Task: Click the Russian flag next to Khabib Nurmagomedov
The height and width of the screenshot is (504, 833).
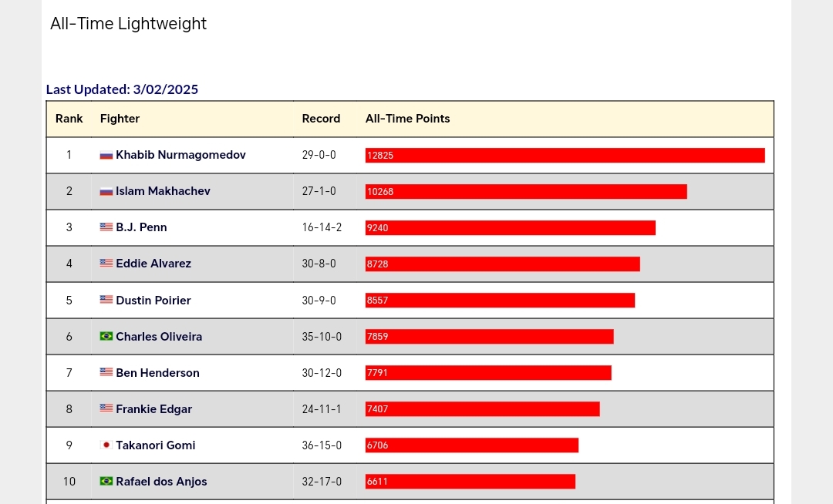Action: (x=106, y=155)
